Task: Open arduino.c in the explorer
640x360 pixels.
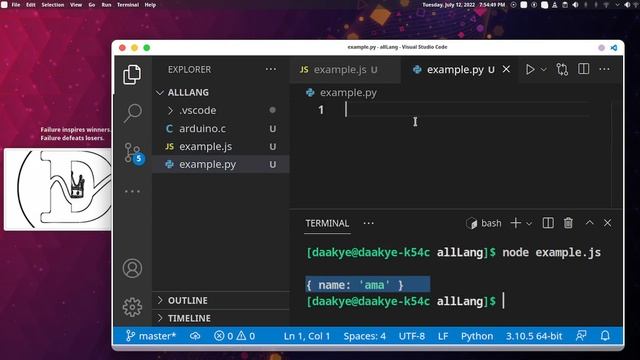Action: click(x=221, y=129)
